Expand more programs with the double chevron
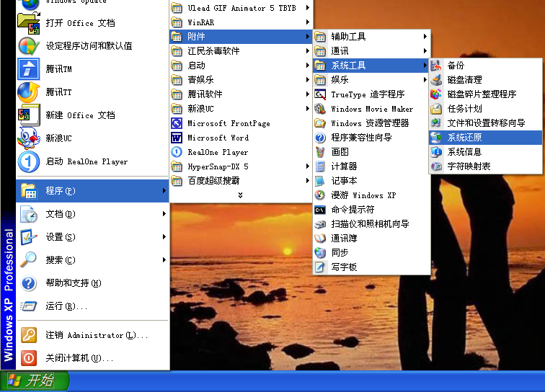The image size is (545, 392). point(240,195)
